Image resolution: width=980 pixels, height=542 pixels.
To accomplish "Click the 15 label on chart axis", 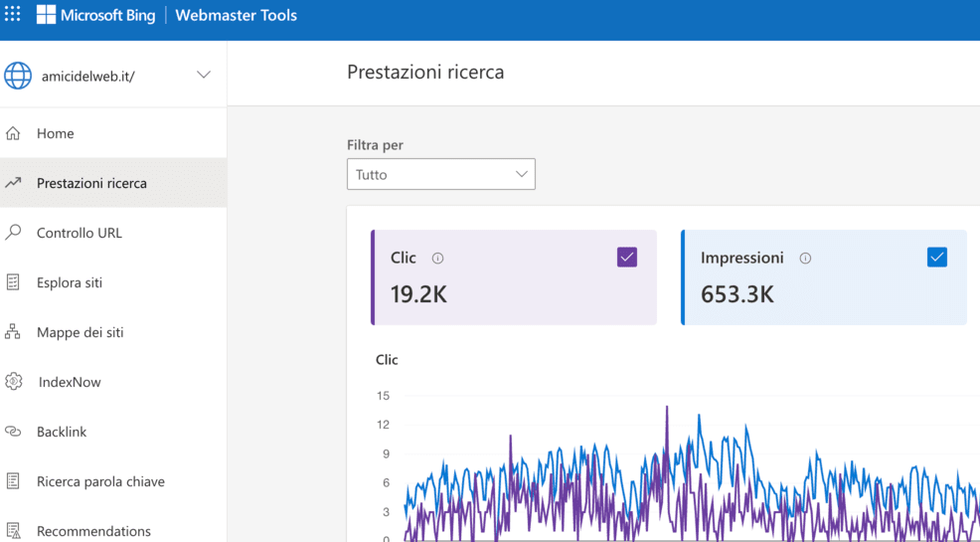I will 383,395.
